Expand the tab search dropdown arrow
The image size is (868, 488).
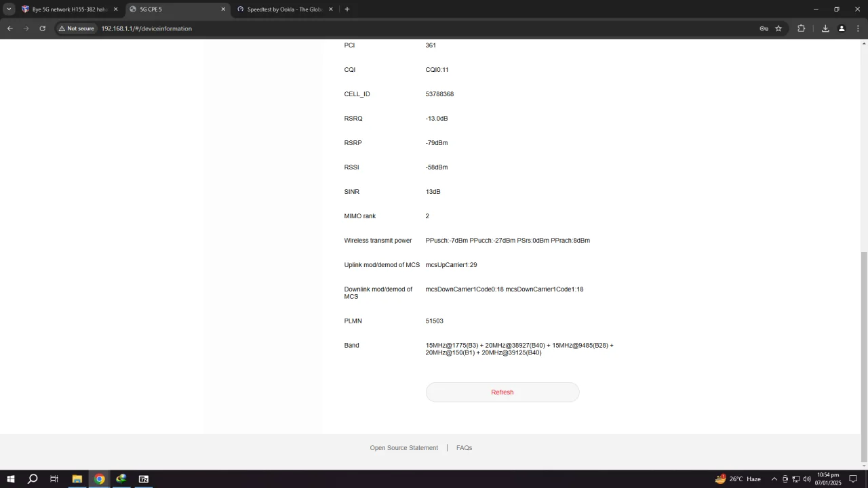[9, 9]
